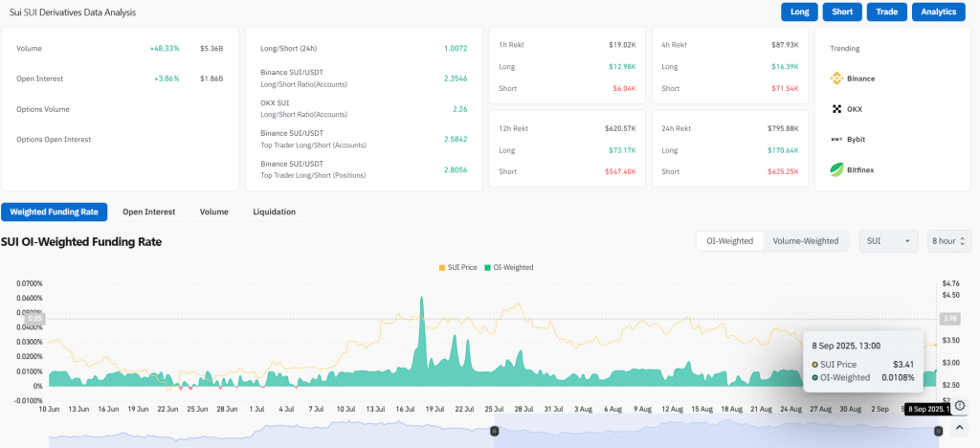This screenshot has height=448, width=980.
Task: Open the 8 hour interval selector
Action: coord(949,241)
